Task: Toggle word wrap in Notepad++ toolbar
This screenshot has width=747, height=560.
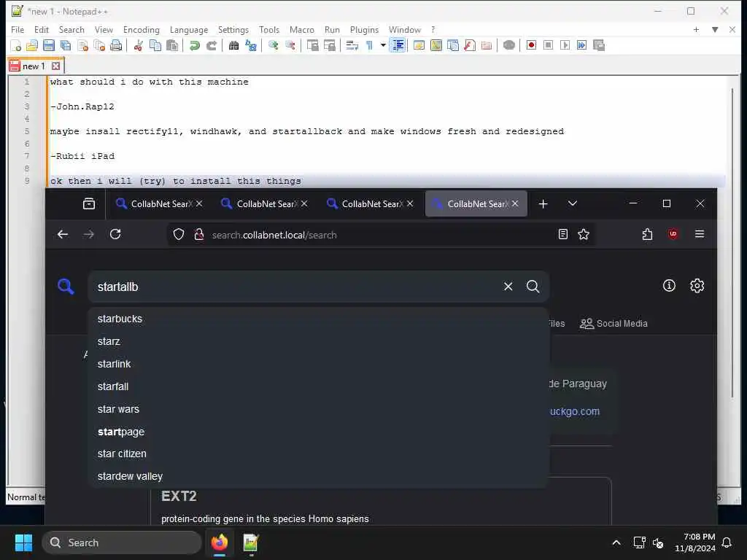Action: click(352, 46)
